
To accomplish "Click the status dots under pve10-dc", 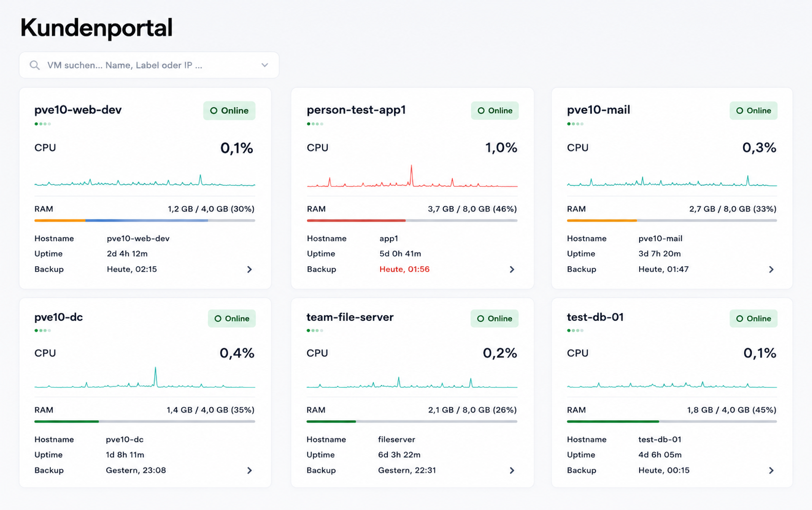I will 43,331.
